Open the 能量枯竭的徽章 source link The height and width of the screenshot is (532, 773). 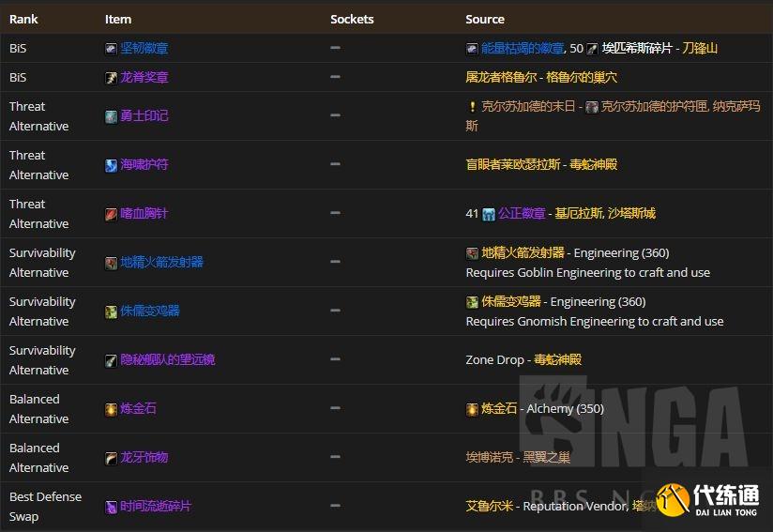pyautogui.click(x=523, y=48)
